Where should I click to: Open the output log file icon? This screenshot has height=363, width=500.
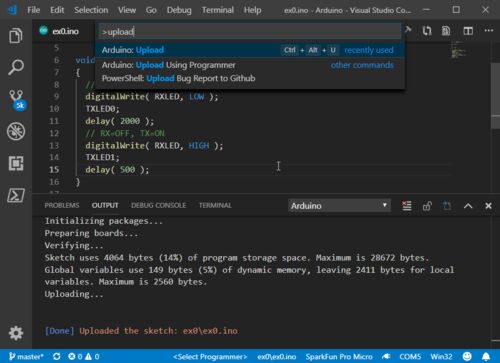[x=447, y=206]
